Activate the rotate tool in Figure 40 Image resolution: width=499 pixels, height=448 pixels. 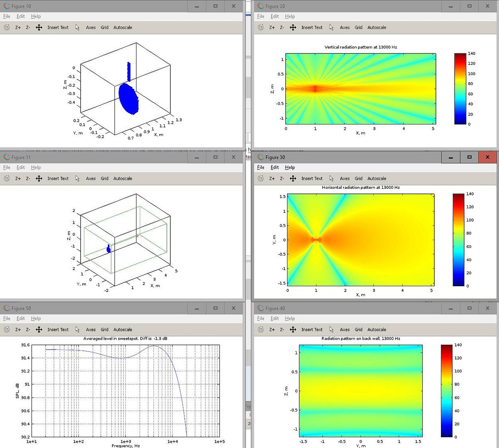pos(260,329)
